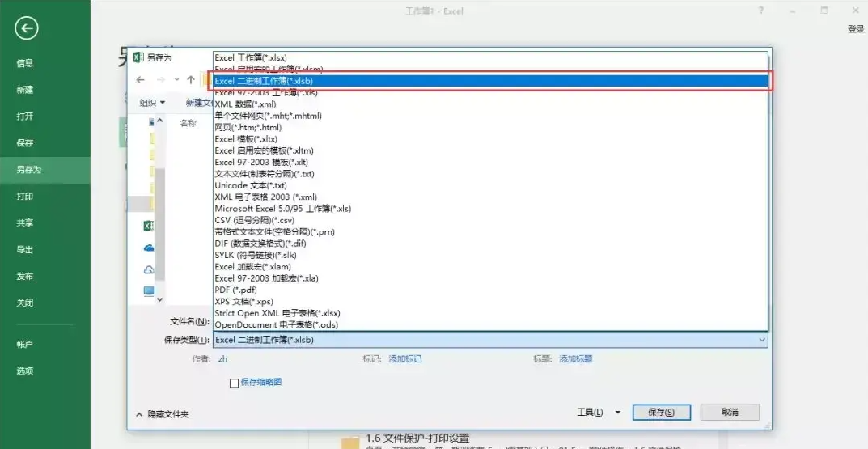Click the forward navigation arrow in dialog

tap(160, 80)
